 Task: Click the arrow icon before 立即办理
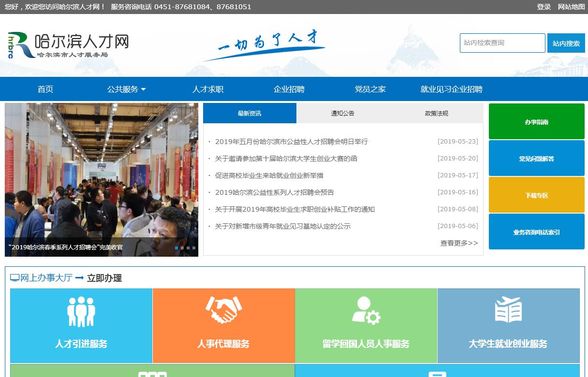tap(79, 278)
